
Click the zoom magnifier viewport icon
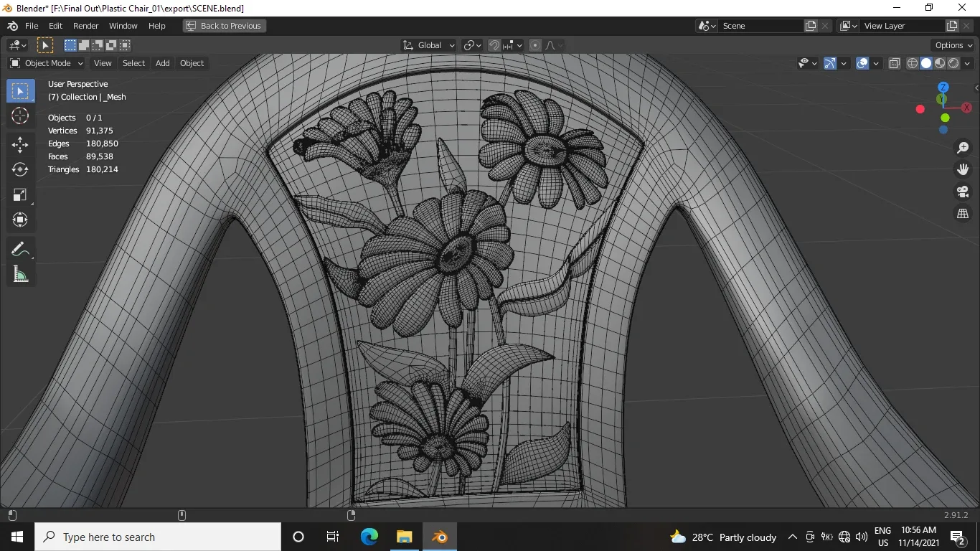pyautogui.click(x=963, y=148)
